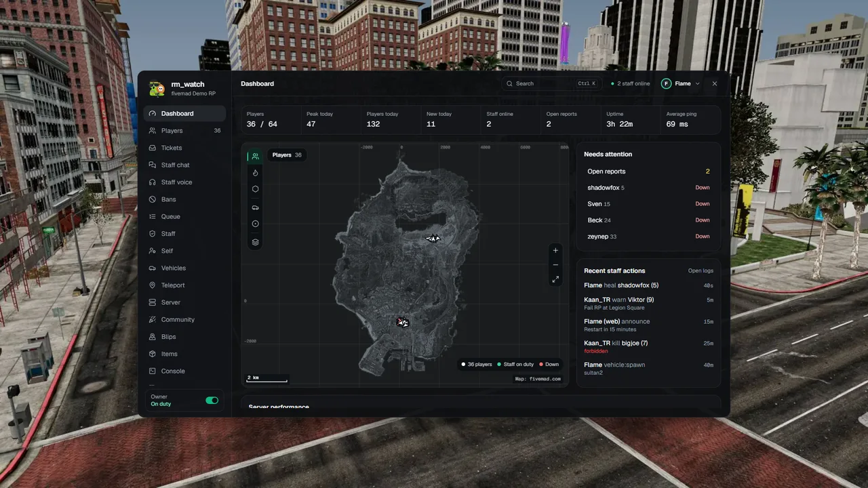Open Staff chat in the sidebar
This screenshot has width=868, height=488.
[185, 165]
